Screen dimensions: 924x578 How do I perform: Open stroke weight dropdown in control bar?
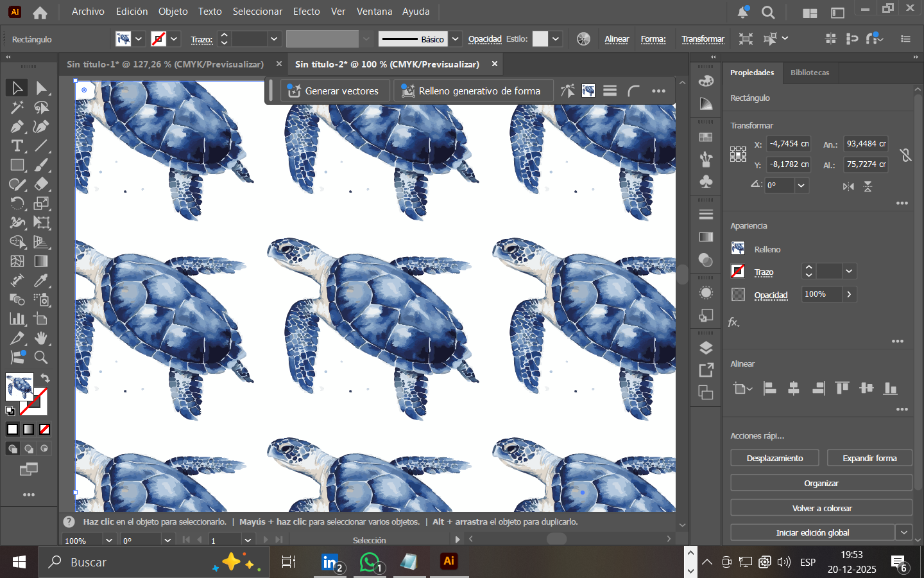pyautogui.click(x=274, y=39)
